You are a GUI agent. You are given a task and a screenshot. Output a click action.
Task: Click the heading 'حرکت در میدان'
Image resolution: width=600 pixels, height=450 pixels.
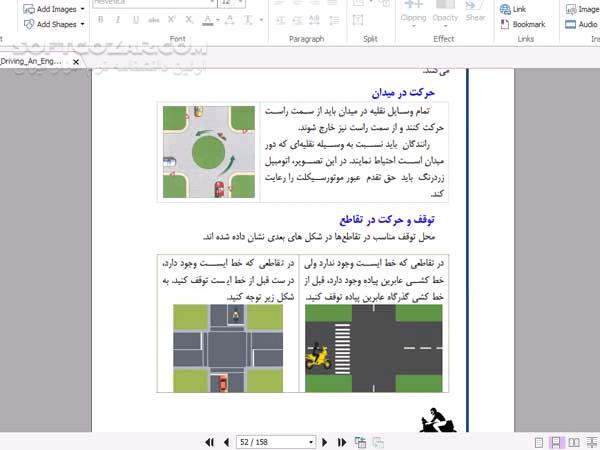click(403, 93)
